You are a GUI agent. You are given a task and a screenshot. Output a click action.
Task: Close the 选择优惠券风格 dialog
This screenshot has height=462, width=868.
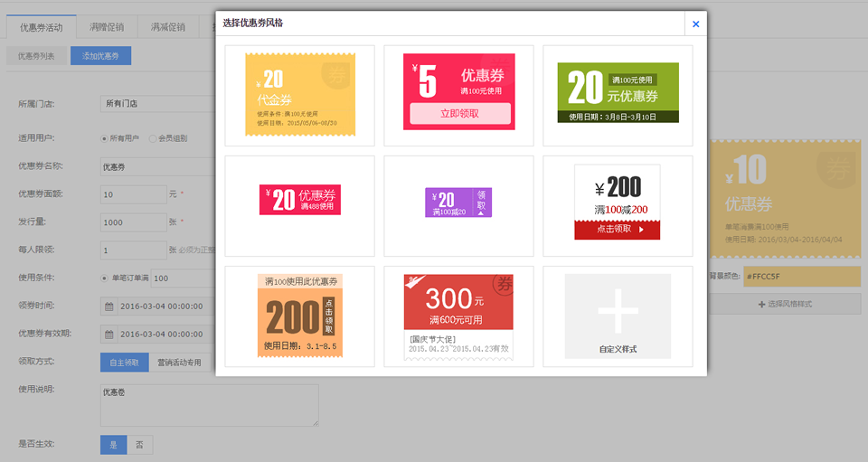click(x=695, y=24)
